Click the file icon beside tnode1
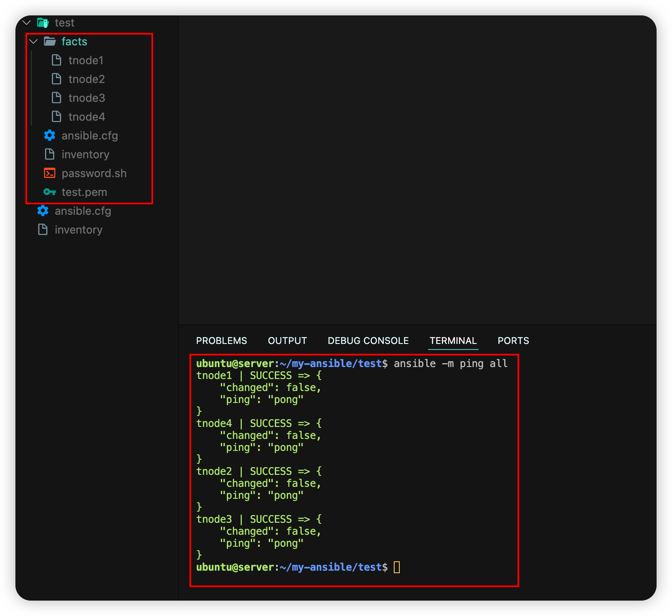Viewport: 672px width, 616px height. click(56, 60)
